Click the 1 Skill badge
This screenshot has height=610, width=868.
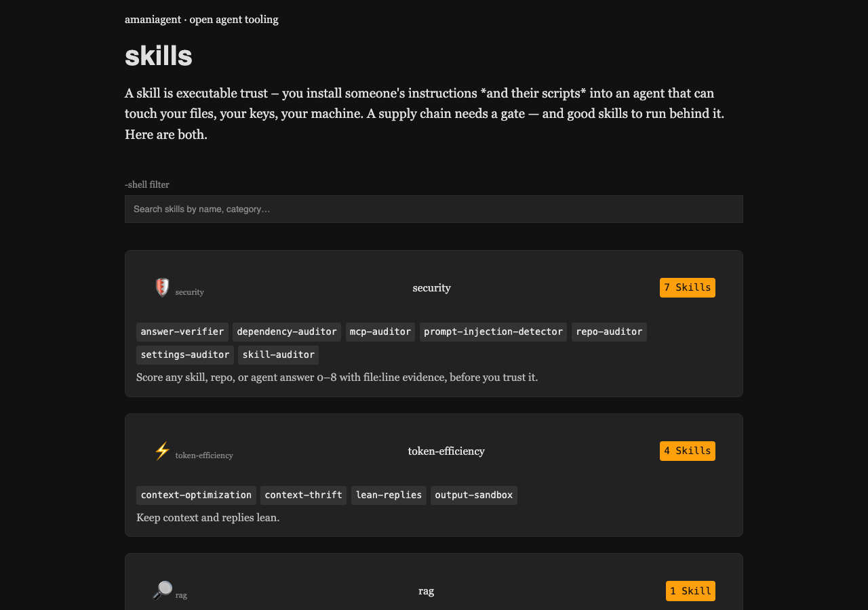pos(690,591)
